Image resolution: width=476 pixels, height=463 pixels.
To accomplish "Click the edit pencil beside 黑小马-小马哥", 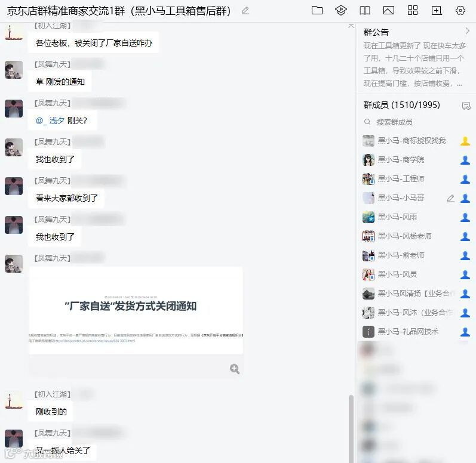I will pyautogui.click(x=451, y=198).
